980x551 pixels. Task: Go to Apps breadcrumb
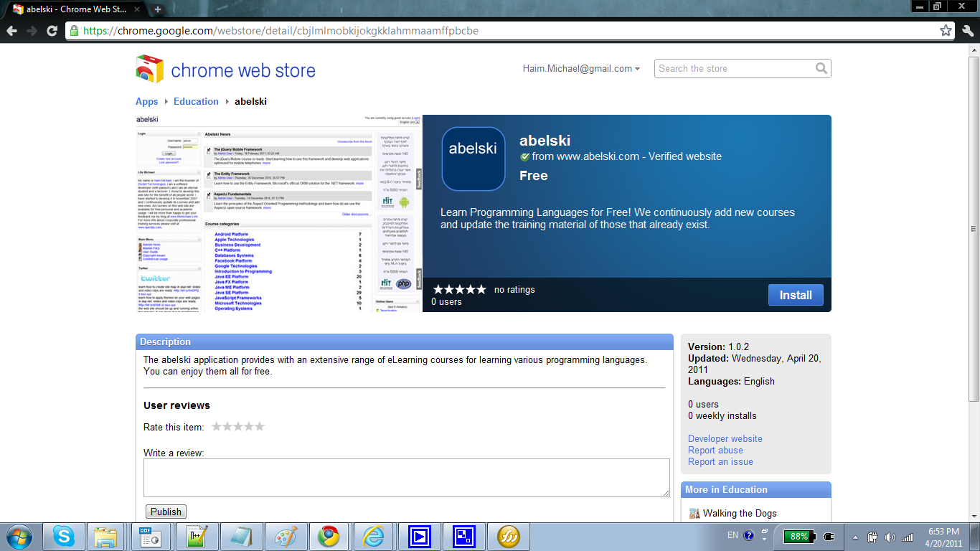coord(147,101)
